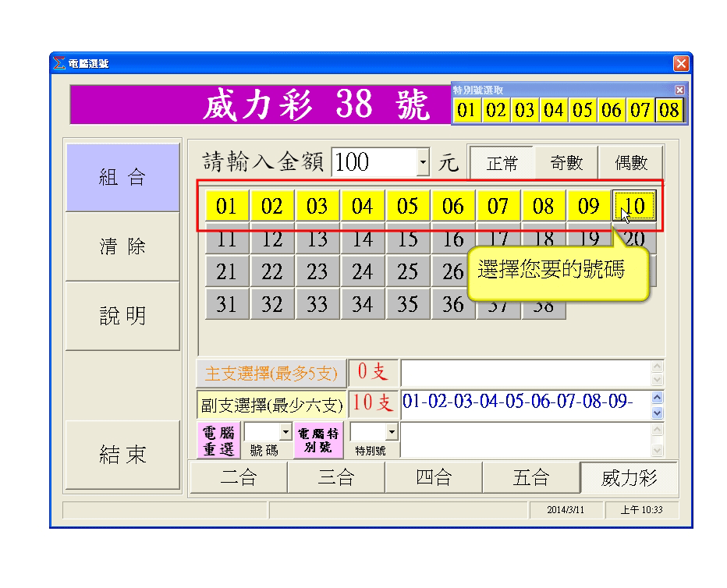The height and width of the screenshot is (588, 727).
Task: Toggle number 04 in the main grid
Action: tap(362, 206)
